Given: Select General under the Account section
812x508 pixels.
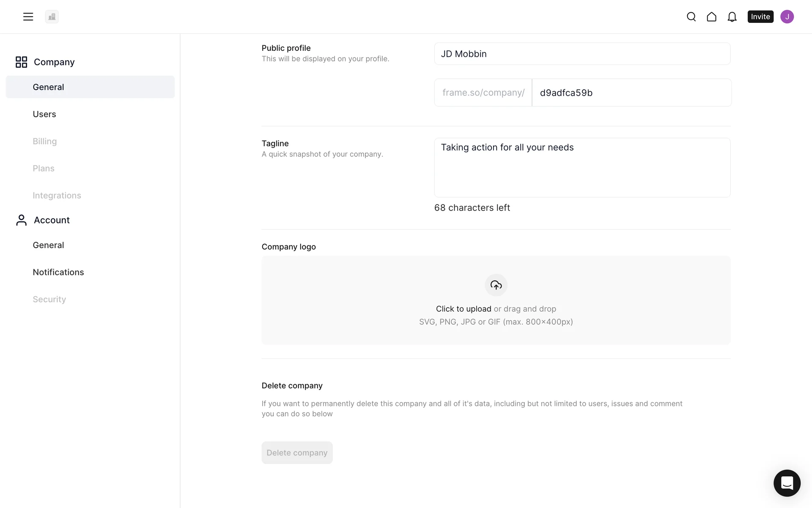Looking at the screenshot, I should 48,245.
